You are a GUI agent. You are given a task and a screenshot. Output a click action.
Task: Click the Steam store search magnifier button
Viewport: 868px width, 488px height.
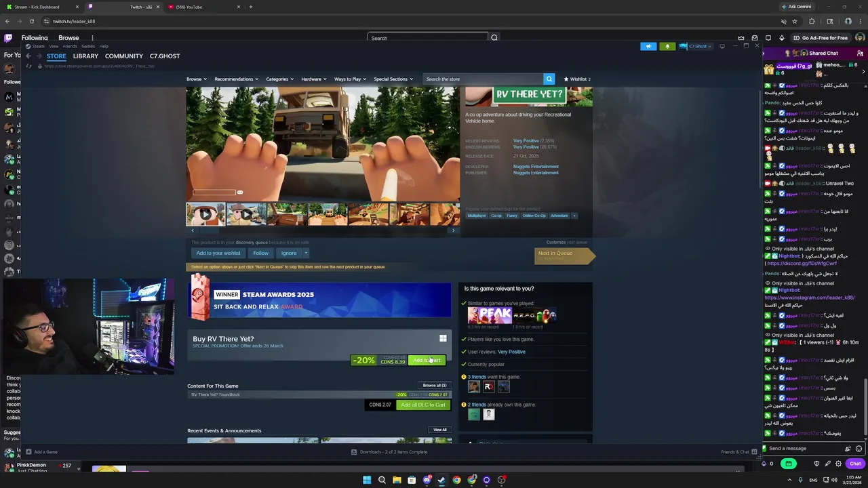click(549, 79)
